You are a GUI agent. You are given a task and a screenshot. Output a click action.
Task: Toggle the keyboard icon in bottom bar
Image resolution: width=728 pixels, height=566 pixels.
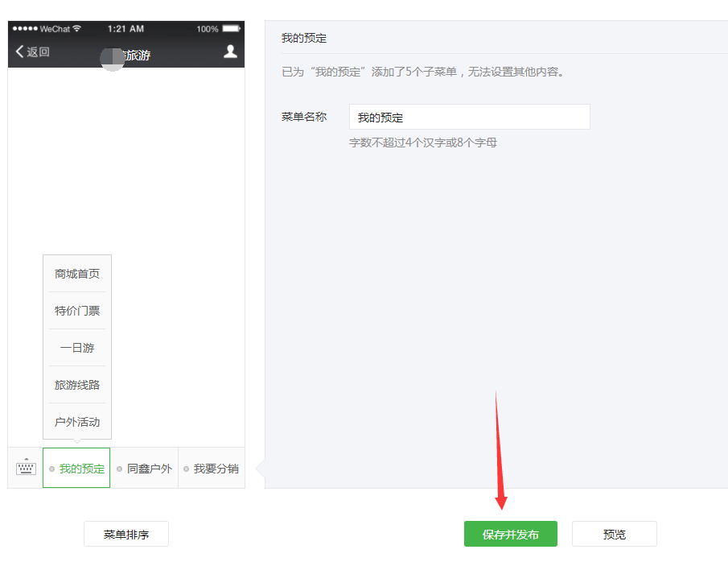click(26, 468)
